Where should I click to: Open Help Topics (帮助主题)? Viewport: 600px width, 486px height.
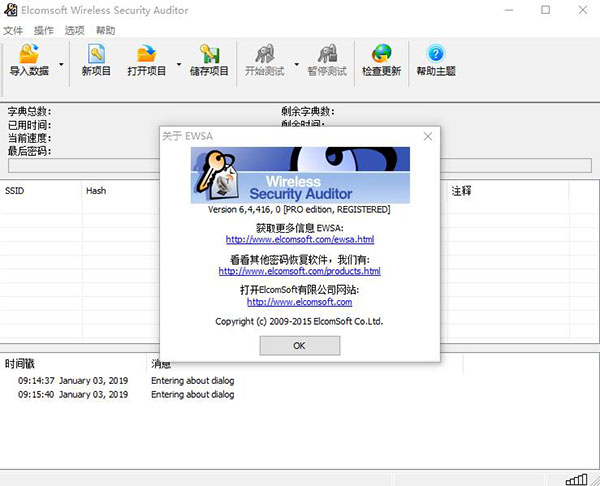pos(436,60)
